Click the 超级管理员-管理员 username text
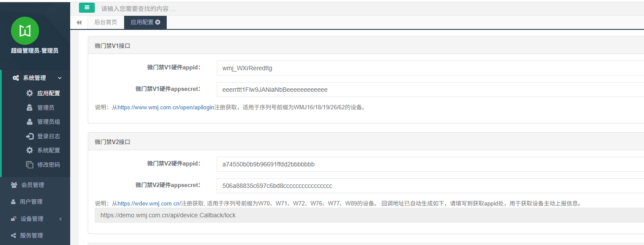Screen dimensions: 644x245 [35, 50]
